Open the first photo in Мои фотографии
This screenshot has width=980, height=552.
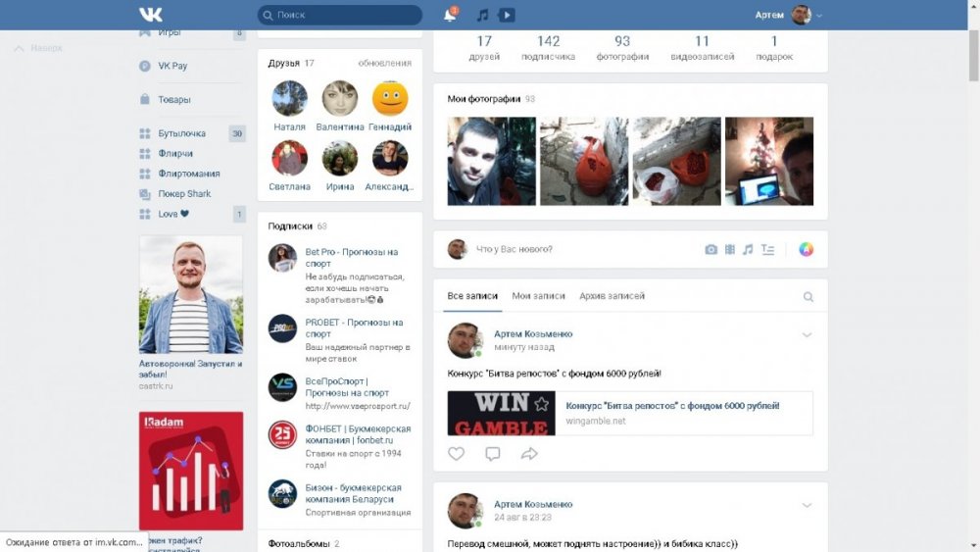[x=491, y=161]
